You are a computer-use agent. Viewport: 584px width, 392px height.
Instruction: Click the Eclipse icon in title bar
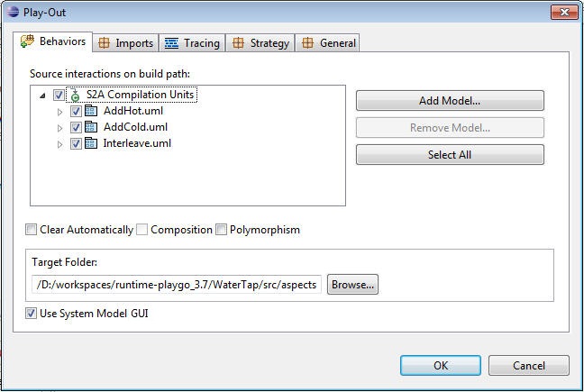coord(13,12)
